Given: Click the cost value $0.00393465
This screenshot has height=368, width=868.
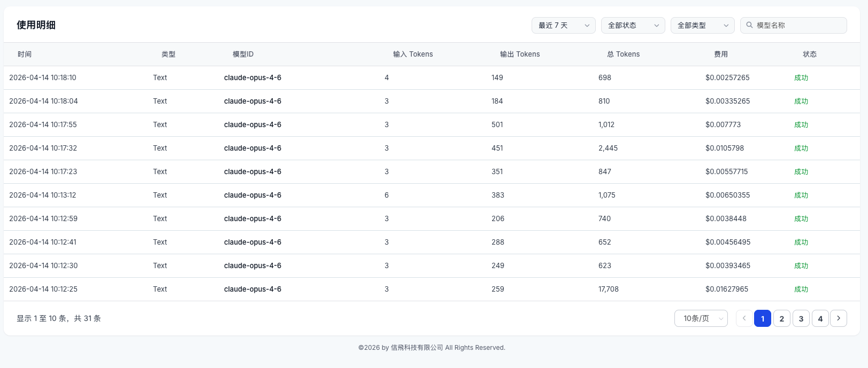Looking at the screenshot, I should tap(727, 266).
